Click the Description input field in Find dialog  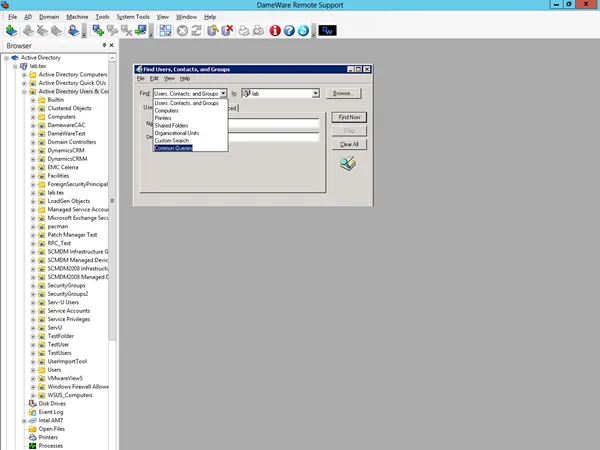click(273, 137)
